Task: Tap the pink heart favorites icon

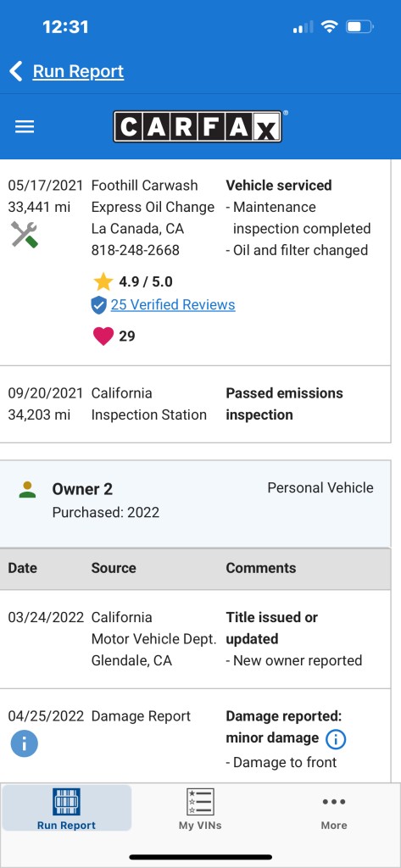Action: [103, 336]
